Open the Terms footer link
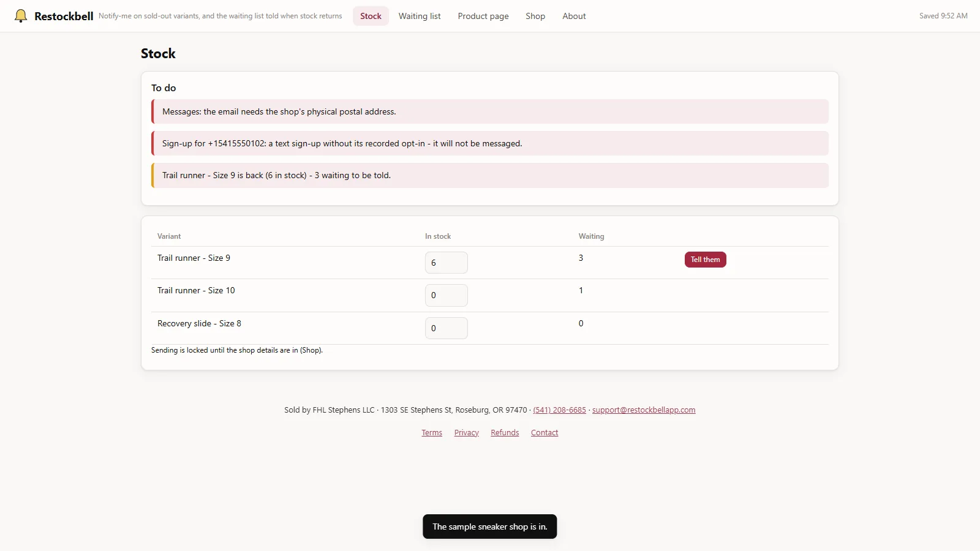 (x=432, y=433)
